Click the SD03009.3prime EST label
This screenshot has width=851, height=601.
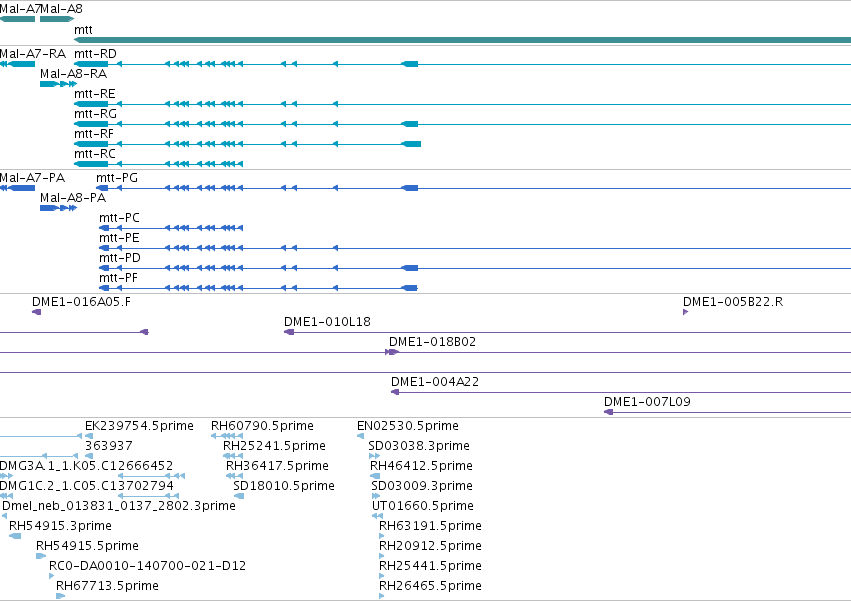click(422, 486)
